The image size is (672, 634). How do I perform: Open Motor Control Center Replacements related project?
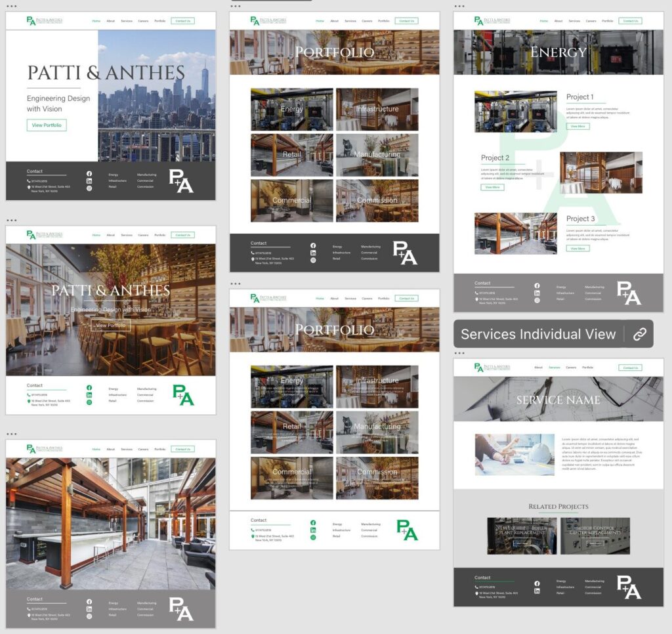(x=595, y=536)
